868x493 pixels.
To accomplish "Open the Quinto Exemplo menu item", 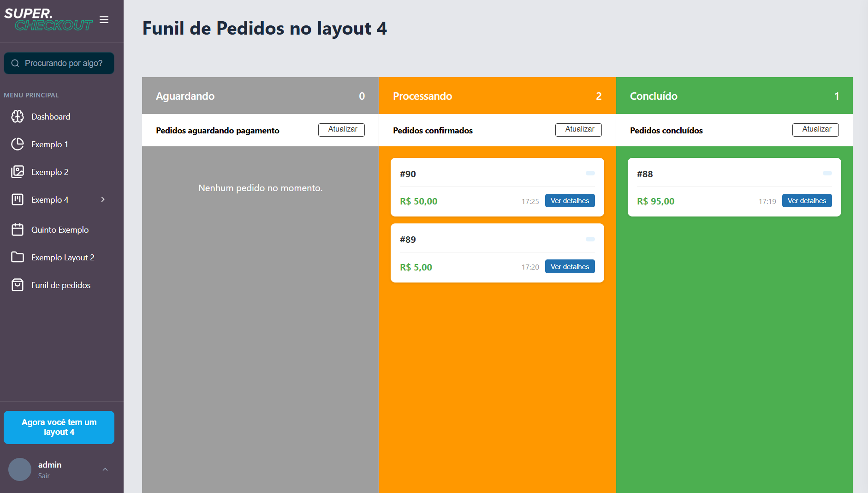I will point(60,230).
